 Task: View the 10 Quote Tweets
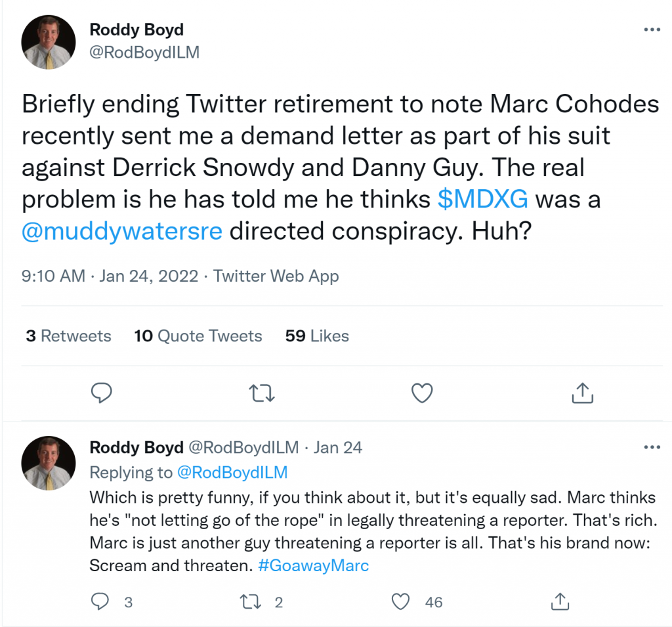click(198, 335)
